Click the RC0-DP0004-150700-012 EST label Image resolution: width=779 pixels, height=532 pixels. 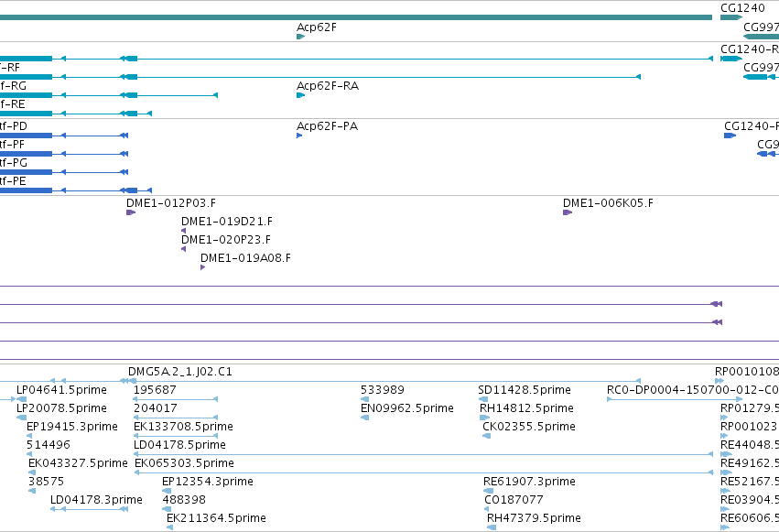click(693, 390)
